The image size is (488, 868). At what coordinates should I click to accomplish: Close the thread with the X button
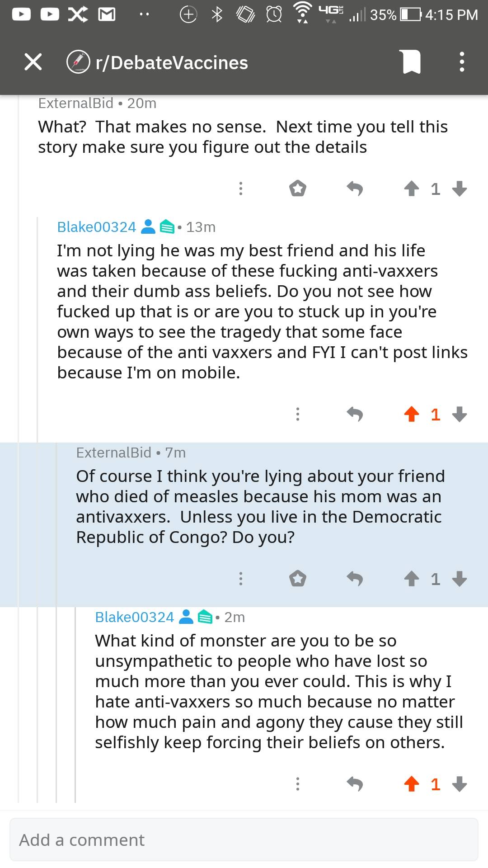click(x=33, y=62)
